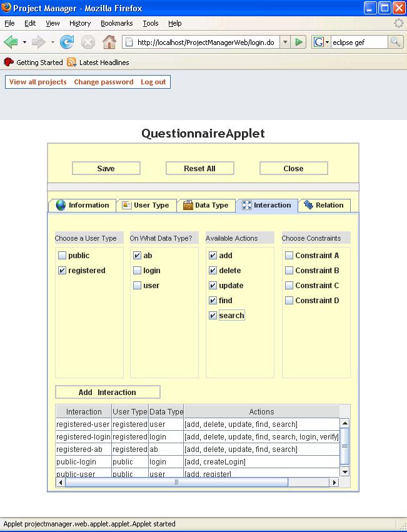Screen dimensions: 407x532
Task: Click the table scroll down arrow
Action: (x=344, y=471)
